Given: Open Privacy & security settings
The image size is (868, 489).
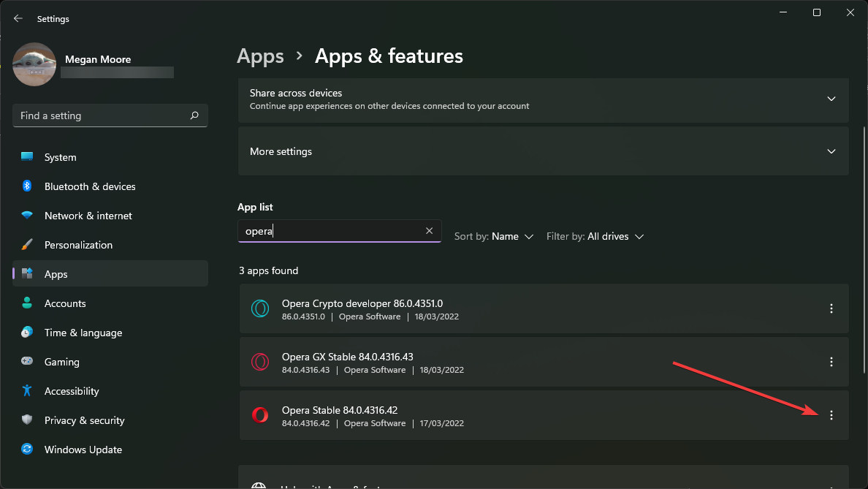Looking at the screenshot, I should 110,420.
